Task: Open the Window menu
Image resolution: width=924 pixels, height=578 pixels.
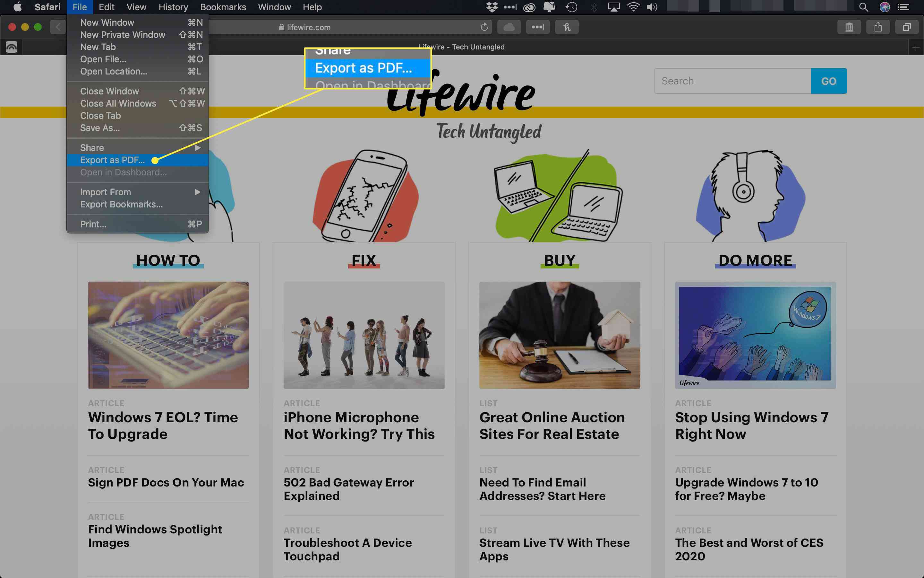Action: (274, 7)
